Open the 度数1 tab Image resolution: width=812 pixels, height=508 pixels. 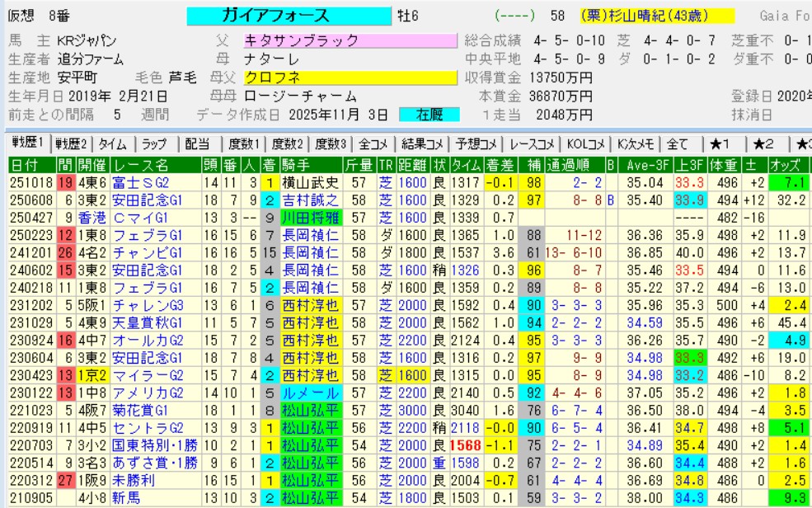coord(244,143)
